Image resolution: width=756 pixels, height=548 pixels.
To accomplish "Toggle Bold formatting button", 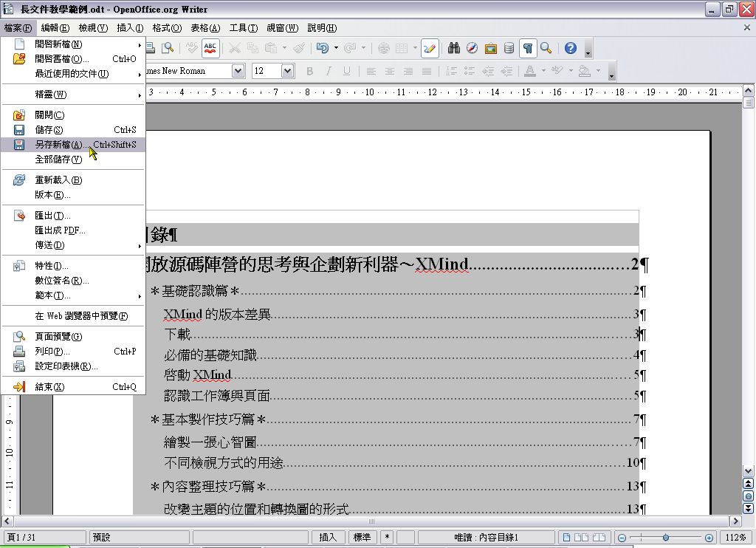I will point(309,72).
